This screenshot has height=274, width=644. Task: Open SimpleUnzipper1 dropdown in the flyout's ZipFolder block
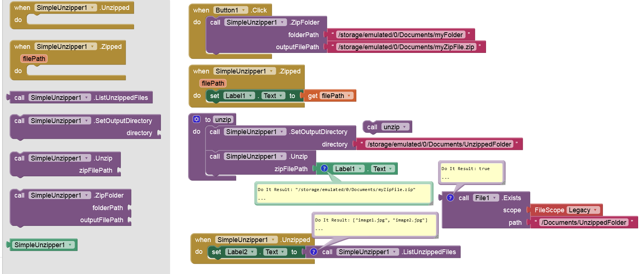60,195
